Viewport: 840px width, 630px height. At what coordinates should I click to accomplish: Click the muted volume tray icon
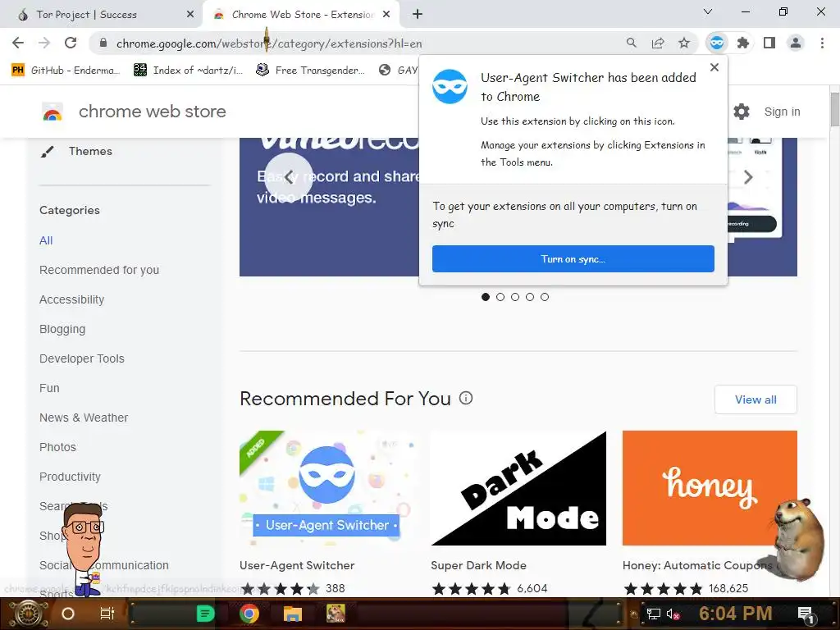673,614
